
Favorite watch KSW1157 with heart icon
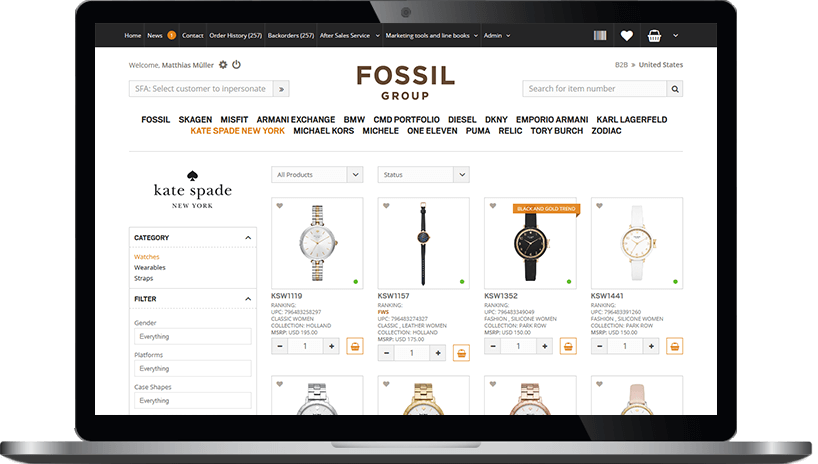point(386,206)
